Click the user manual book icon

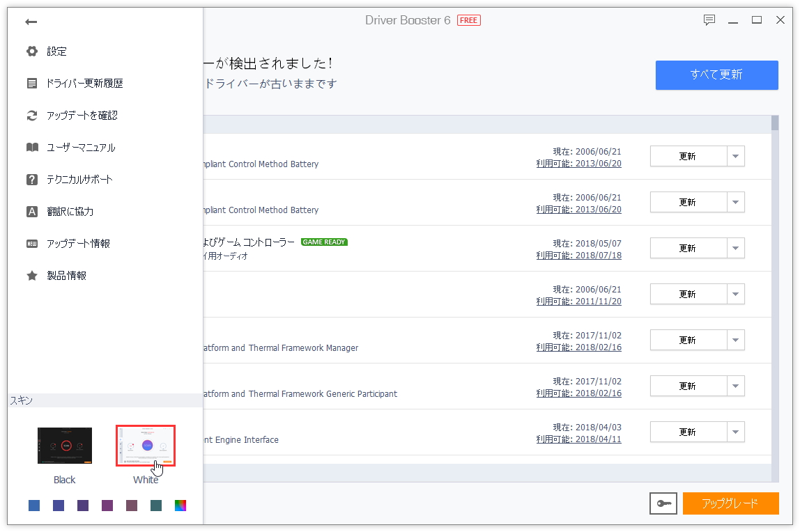click(x=32, y=147)
